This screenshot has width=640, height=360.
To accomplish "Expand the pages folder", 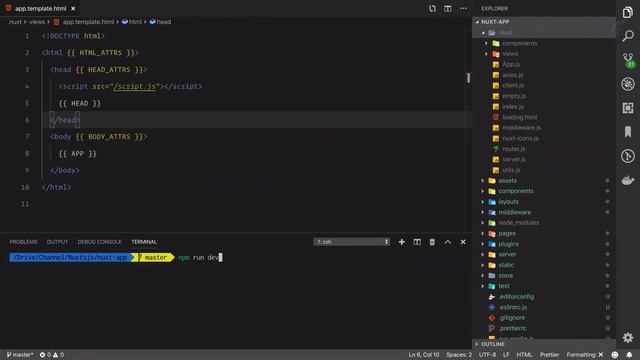I will [x=544, y=233].
